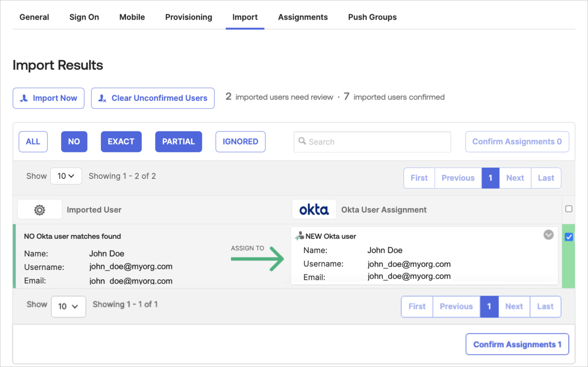
Task: Click Confirm Assignments 0 button
Action: (x=517, y=142)
